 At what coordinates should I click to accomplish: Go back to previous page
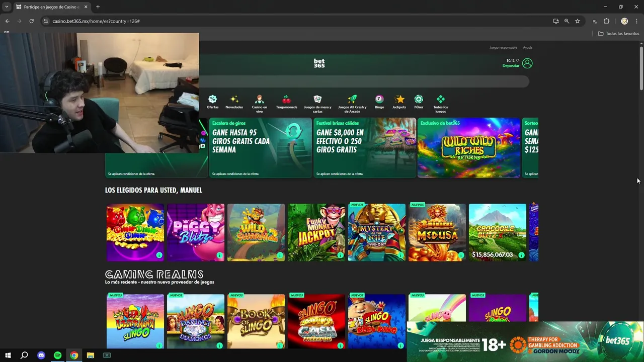[x=7, y=21]
